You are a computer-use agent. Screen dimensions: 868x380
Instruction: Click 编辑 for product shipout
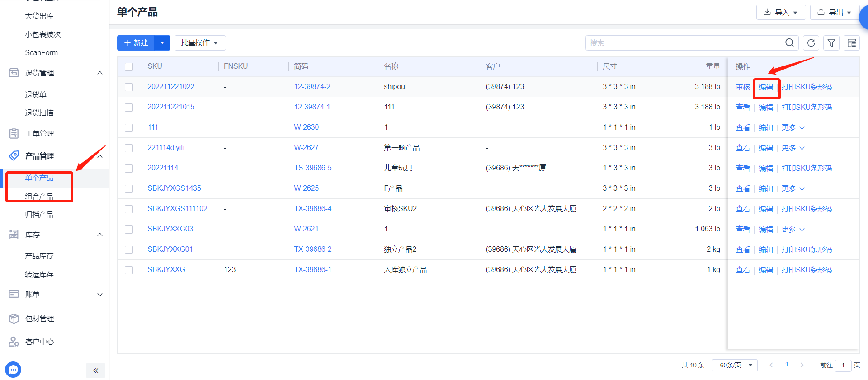pos(766,87)
